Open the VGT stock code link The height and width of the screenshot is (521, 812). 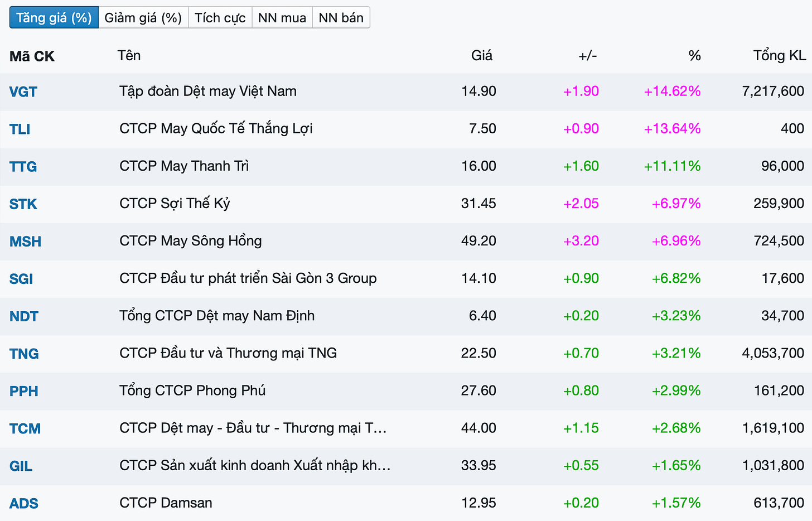coord(23,92)
